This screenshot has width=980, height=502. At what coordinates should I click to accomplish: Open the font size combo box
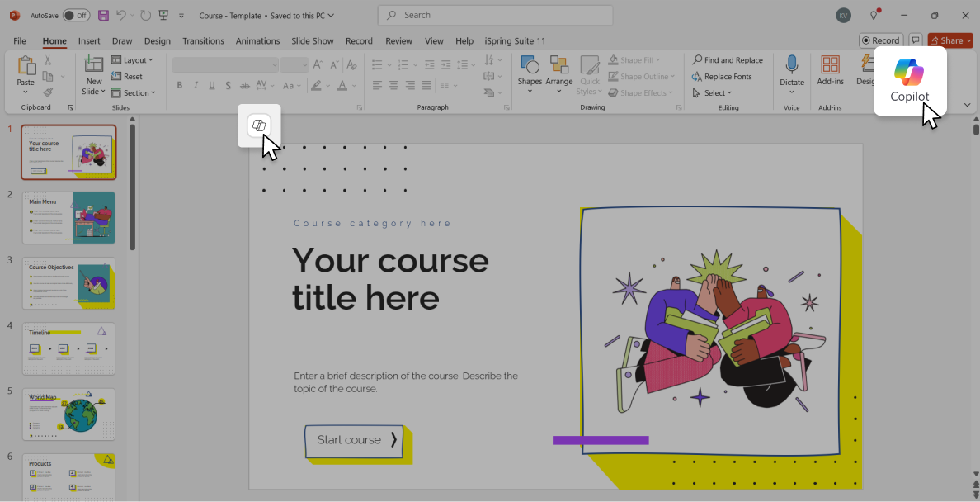pyautogui.click(x=294, y=64)
